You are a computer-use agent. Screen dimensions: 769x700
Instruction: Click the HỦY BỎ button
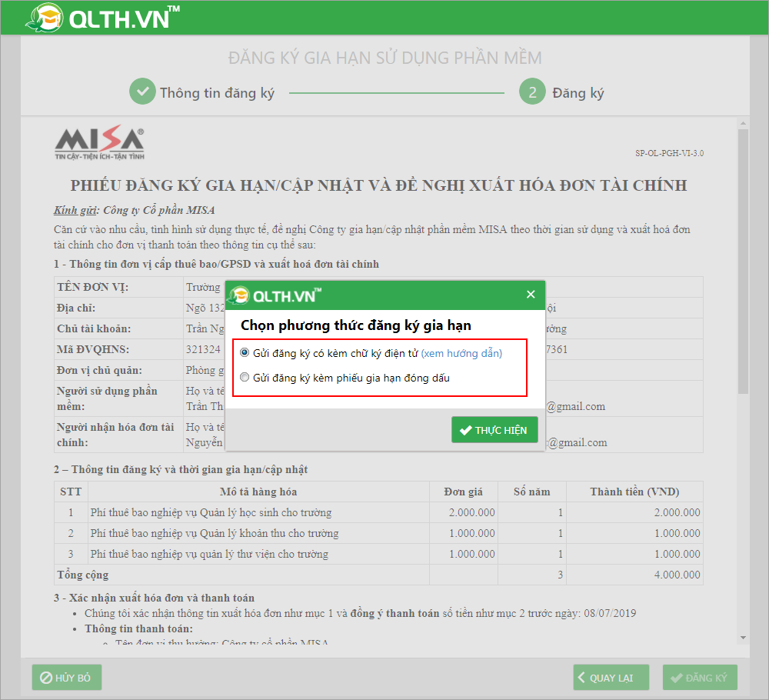[67, 678]
